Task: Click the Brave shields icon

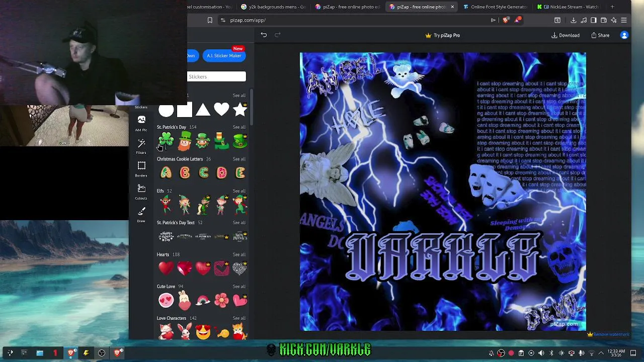Action: 506,20
